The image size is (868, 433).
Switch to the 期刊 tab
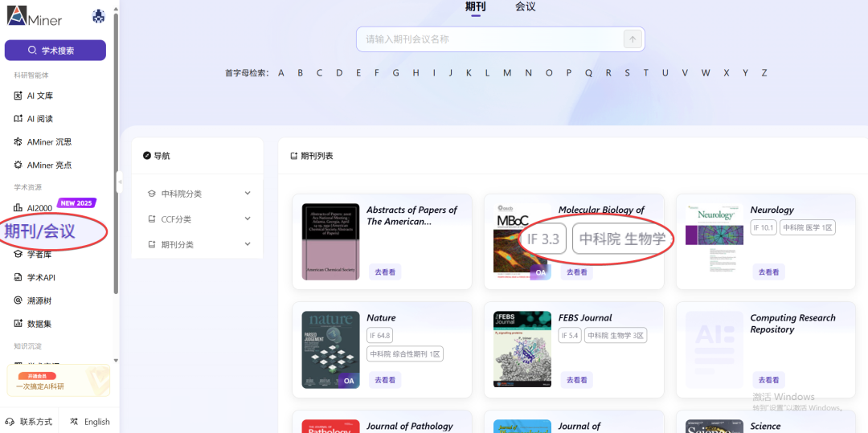point(476,6)
